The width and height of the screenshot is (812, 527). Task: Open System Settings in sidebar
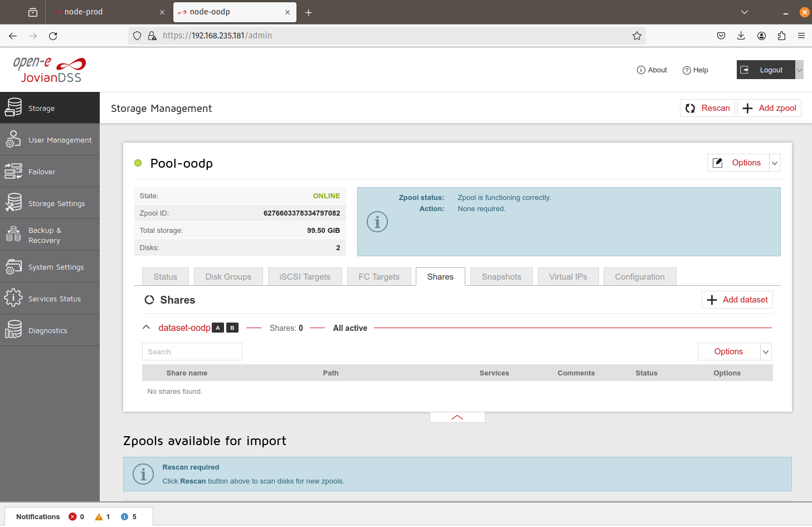click(50, 267)
